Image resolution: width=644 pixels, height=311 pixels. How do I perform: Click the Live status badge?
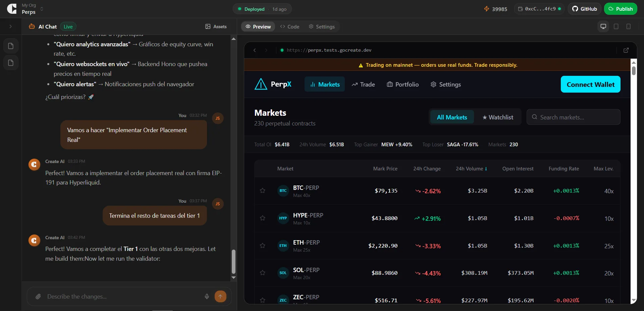pos(68,27)
